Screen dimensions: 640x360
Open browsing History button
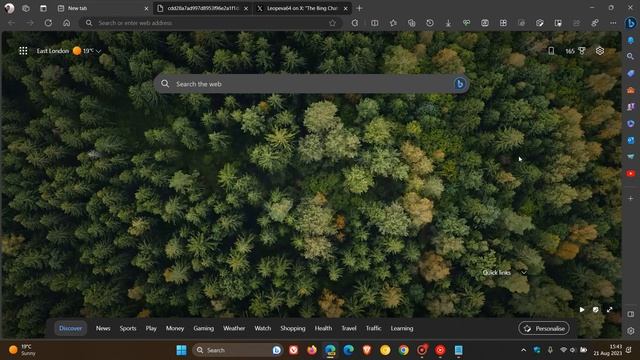click(430, 23)
